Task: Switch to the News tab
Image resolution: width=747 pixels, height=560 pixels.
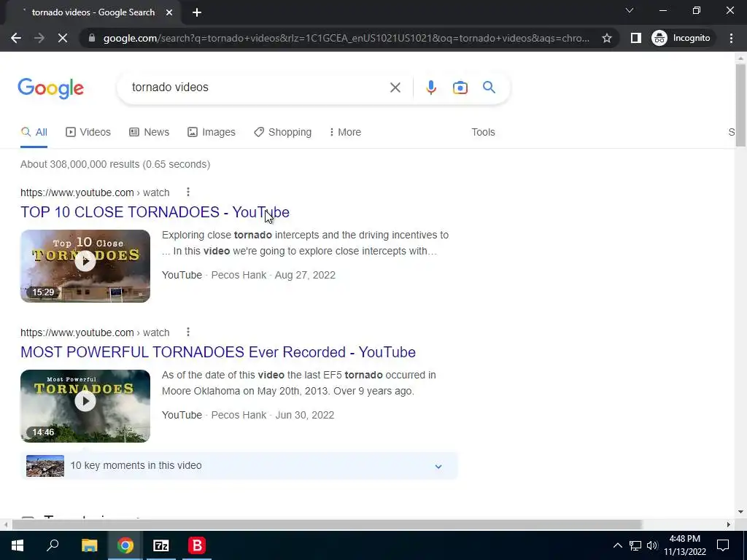Action: [x=149, y=133]
